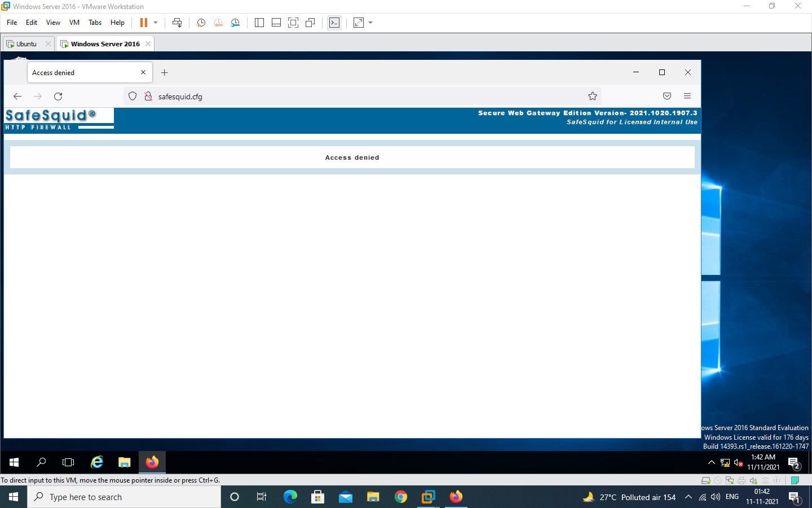Viewport: 812px width, 508px height.
Task: Send Ctrl+Alt+Del to the VM
Action: (177, 23)
